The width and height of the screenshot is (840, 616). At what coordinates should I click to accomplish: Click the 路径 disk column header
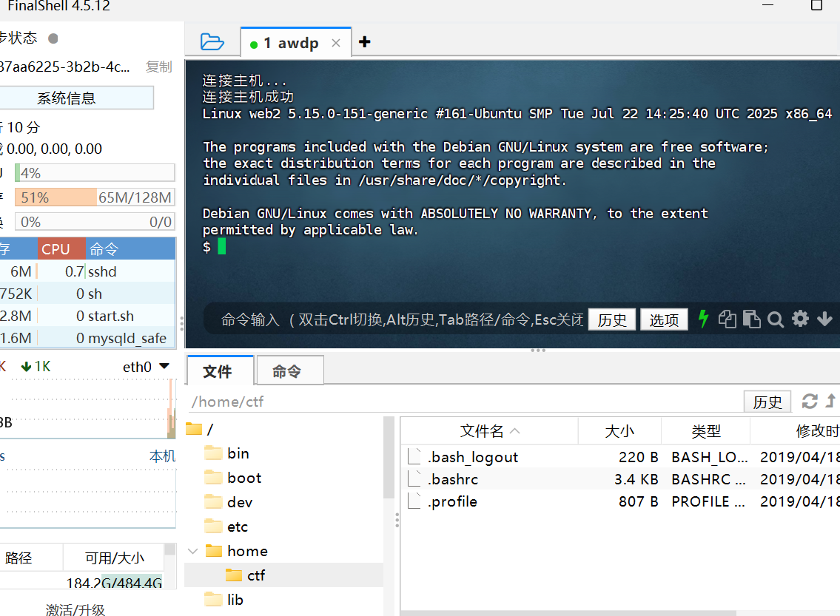(x=30, y=558)
